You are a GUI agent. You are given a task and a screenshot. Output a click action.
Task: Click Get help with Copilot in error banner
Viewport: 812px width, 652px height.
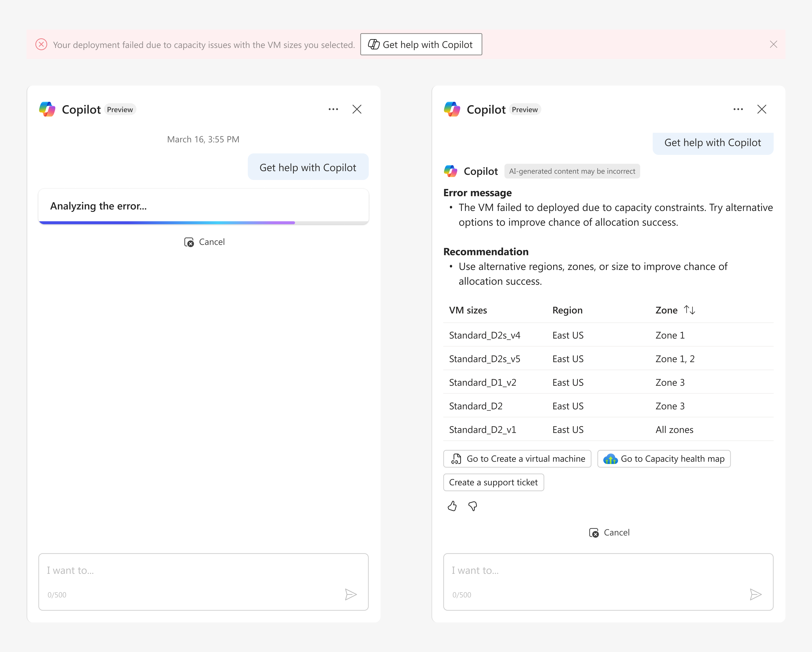point(421,44)
